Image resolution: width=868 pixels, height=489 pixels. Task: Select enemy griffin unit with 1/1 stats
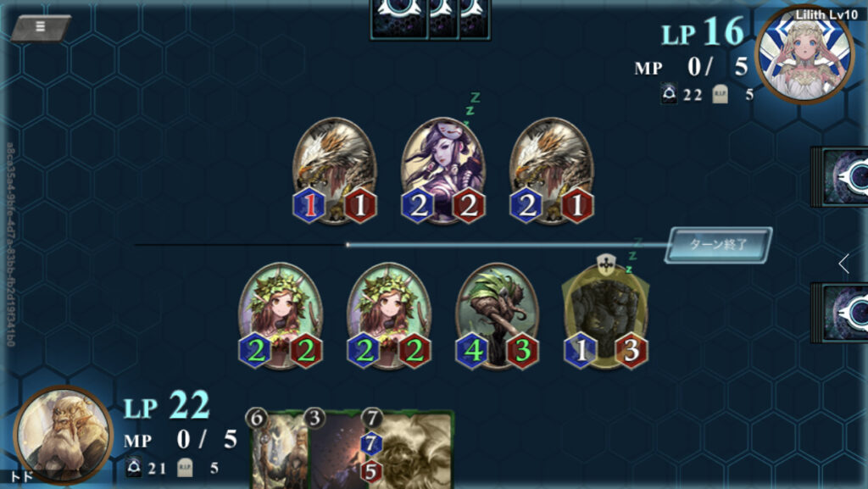pyautogui.click(x=334, y=171)
